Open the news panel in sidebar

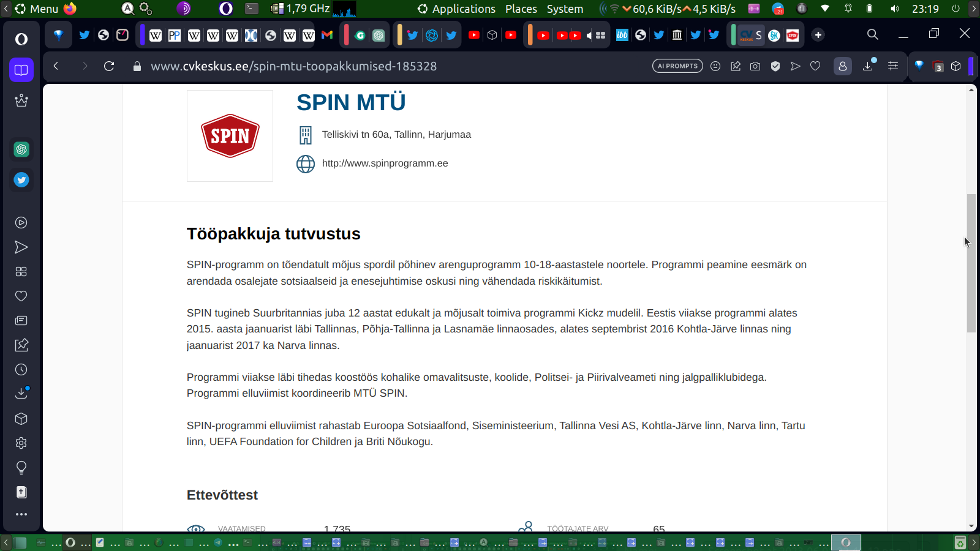tap(21, 321)
